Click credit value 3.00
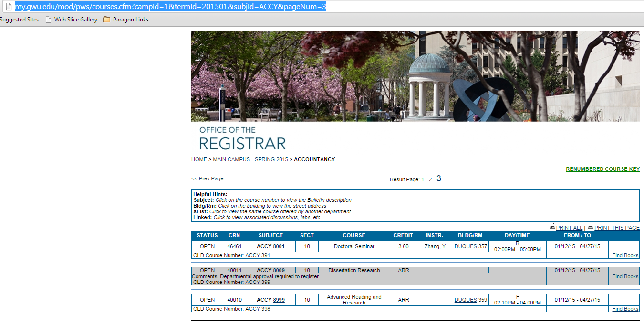Viewport: 644px width, 325px height. point(403,246)
